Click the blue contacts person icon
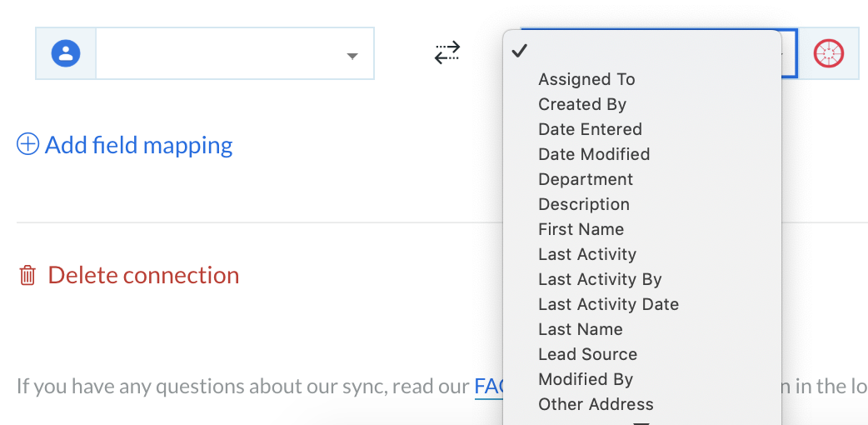The image size is (868, 425). click(x=66, y=53)
